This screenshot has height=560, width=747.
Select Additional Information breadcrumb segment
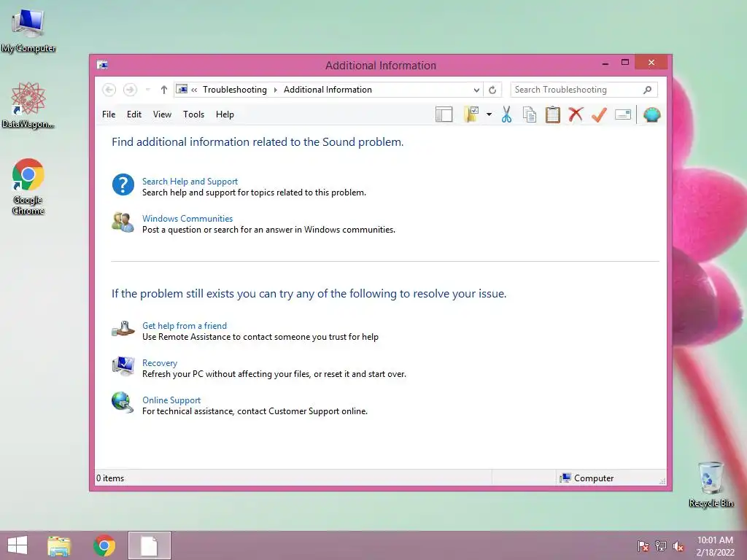328,90
